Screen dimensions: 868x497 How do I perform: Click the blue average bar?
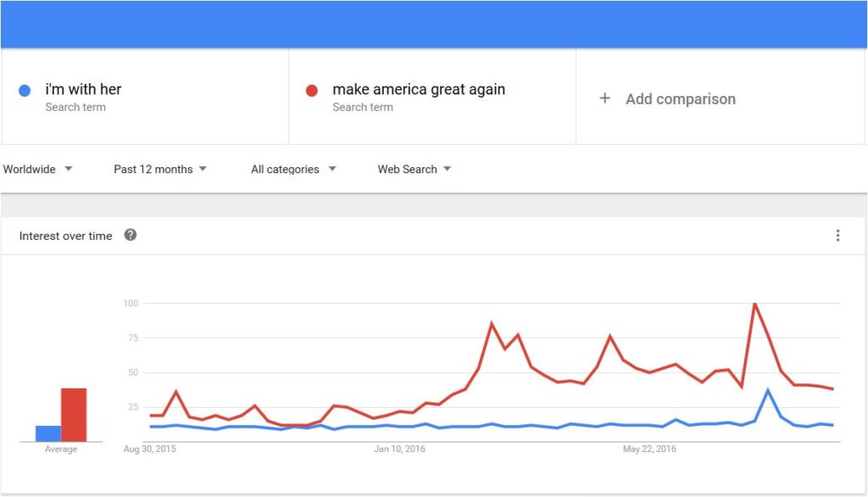(48, 433)
